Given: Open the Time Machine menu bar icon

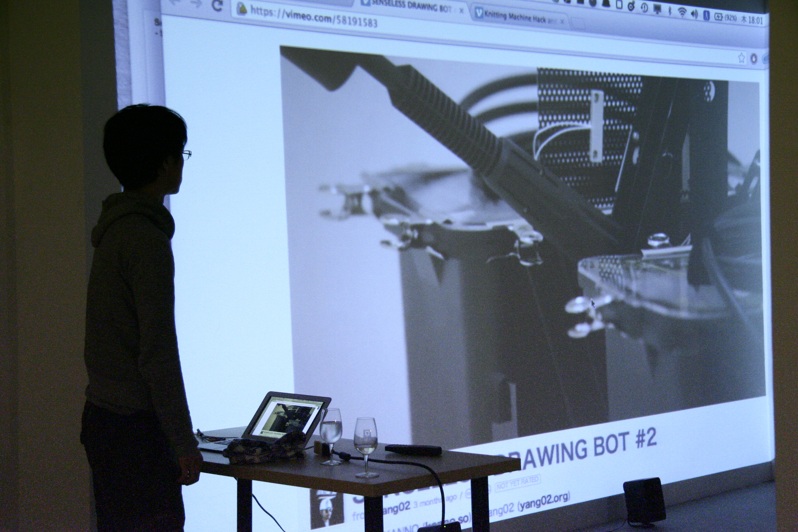Looking at the screenshot, I should (644, 7).
